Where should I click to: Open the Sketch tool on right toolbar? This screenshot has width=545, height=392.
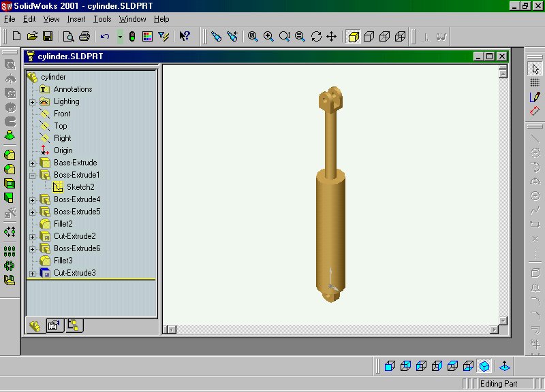[x=535, y=97]
